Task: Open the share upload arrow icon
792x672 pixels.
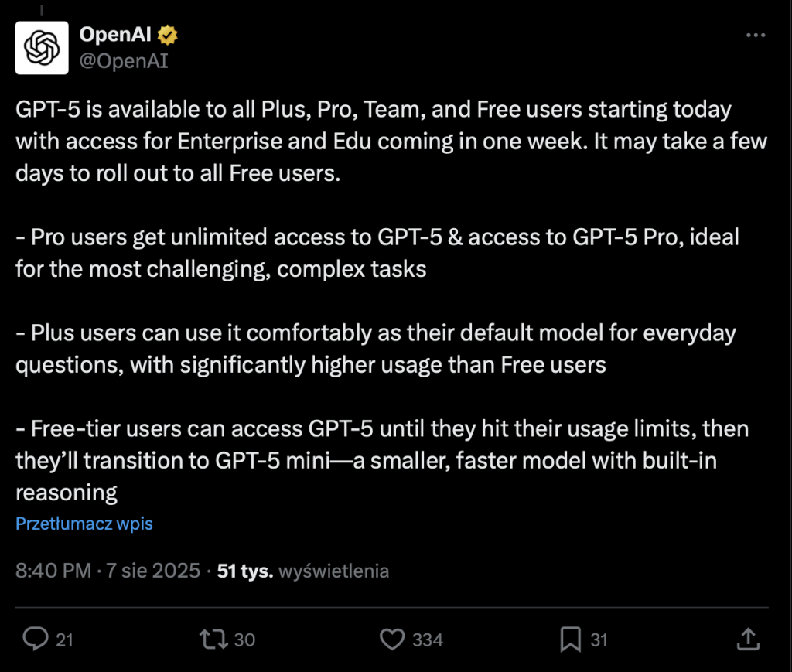Action: (748, 639)
